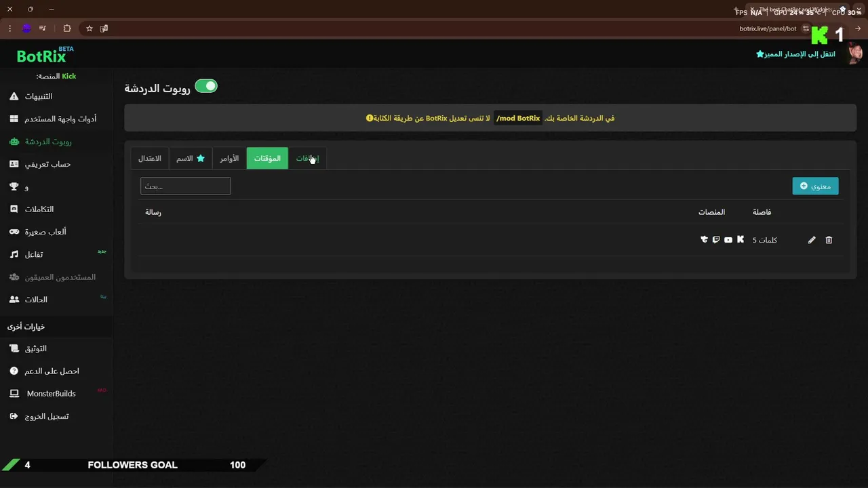Viewport: 868px width, 488px height.
Task: Open the browser three-dot menu
Action: (x=9, y=28)
